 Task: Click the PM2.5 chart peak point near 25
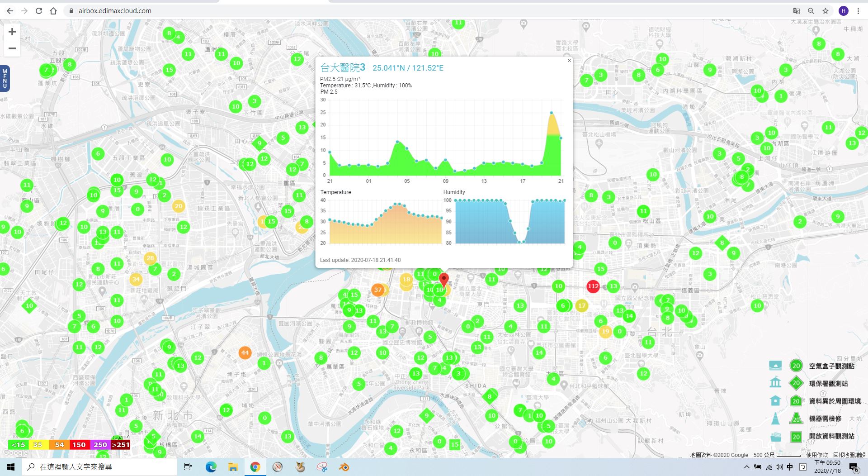click(551, 112)
